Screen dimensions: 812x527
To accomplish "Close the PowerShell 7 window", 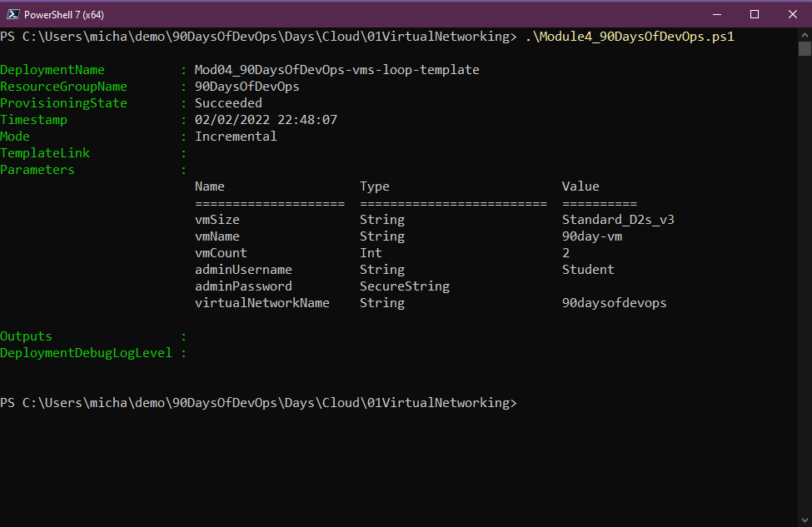I will coord(792,14).
